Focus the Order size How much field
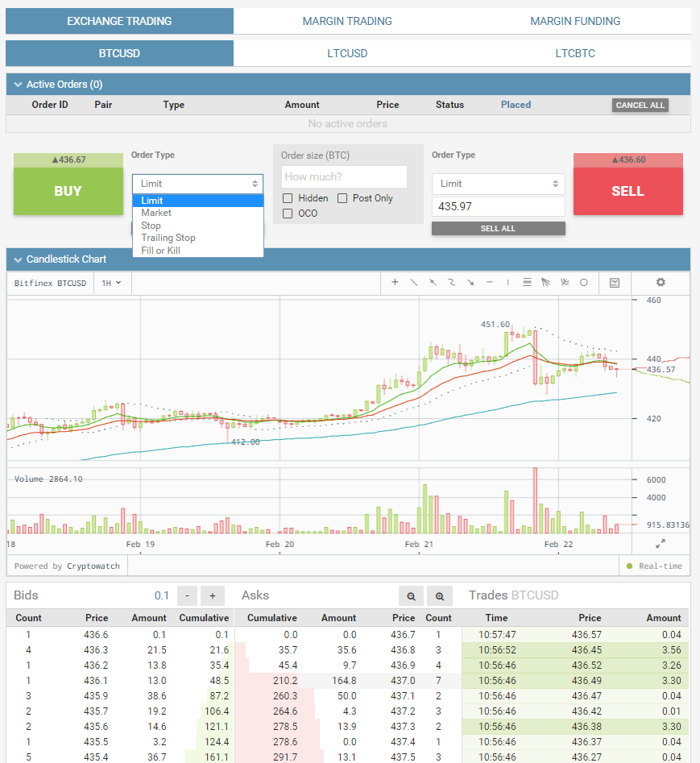The height and width of the screenshot is (763, 700). (x=344, y=176)
